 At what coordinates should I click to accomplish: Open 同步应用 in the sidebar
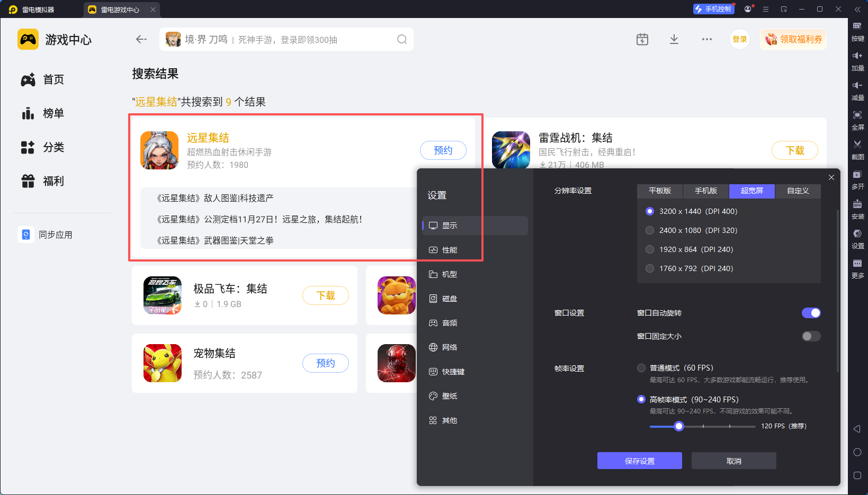46,235
